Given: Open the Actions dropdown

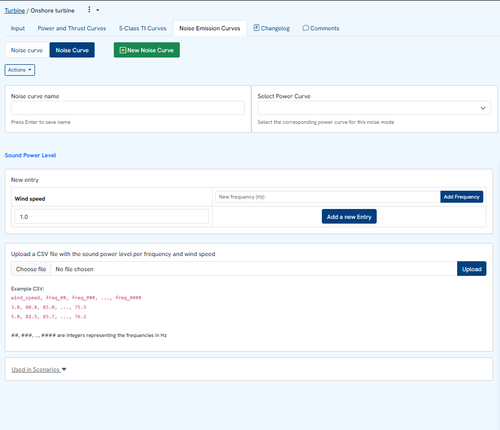Looking at the screenshot, I should point(20,70).
